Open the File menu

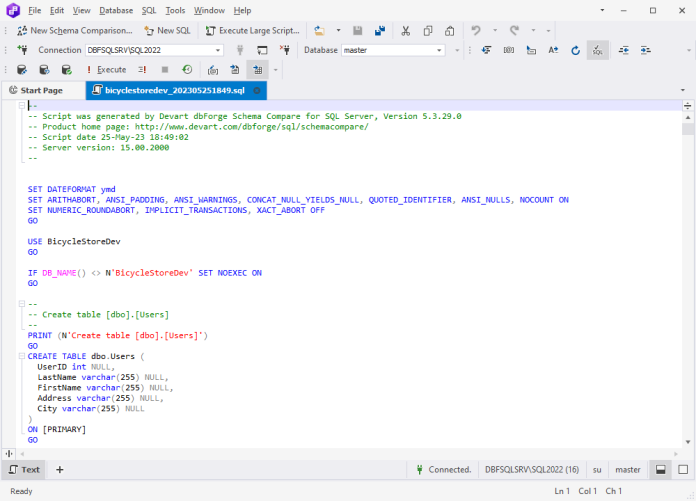(34, 10)
